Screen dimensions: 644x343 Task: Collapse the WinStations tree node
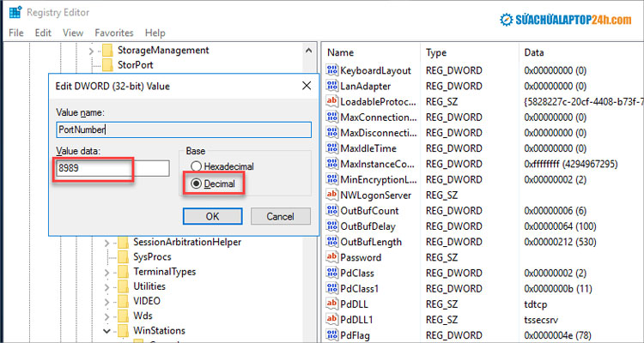(106, 331)
